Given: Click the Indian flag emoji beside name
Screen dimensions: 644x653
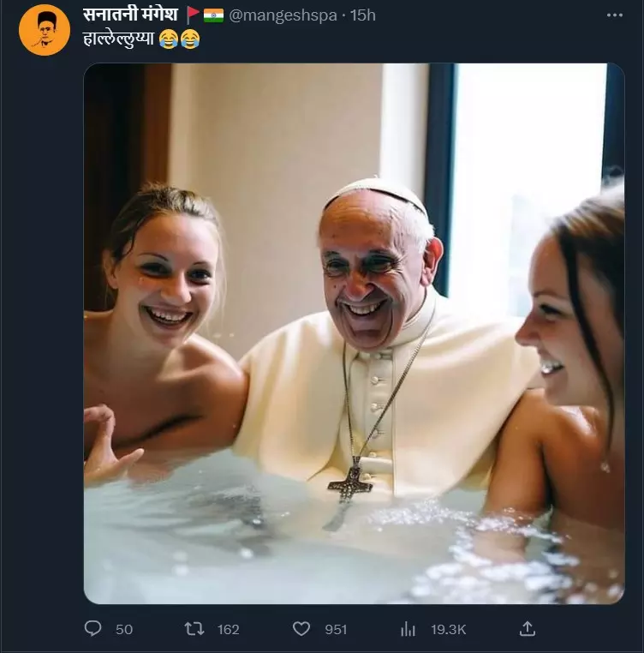Looking at the screenshot, I should 213,15.
